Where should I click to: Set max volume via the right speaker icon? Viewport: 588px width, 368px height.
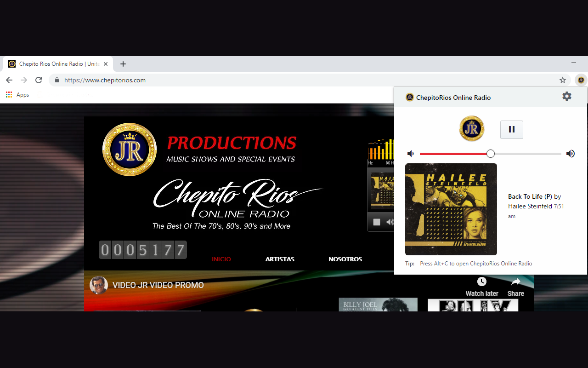pos(571,153)
